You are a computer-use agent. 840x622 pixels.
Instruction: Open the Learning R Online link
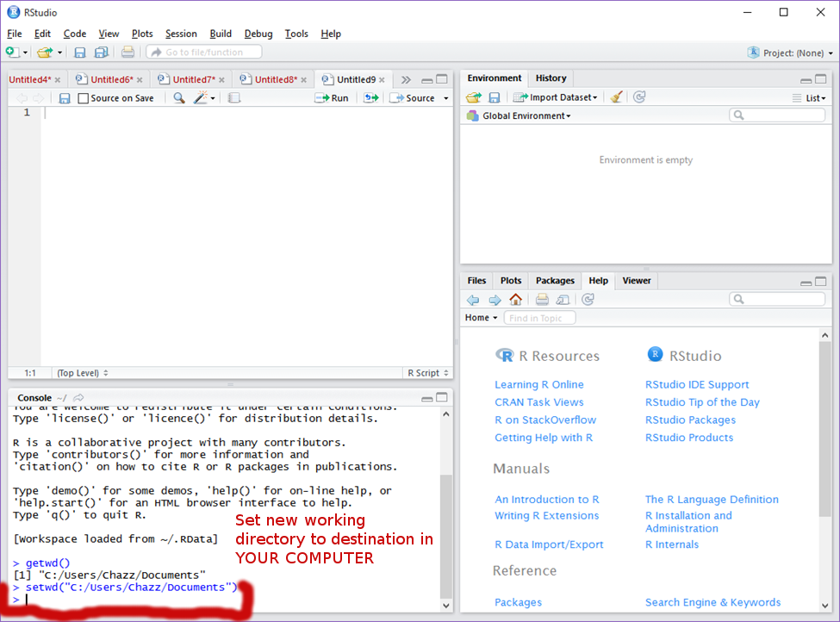(539, 385)
